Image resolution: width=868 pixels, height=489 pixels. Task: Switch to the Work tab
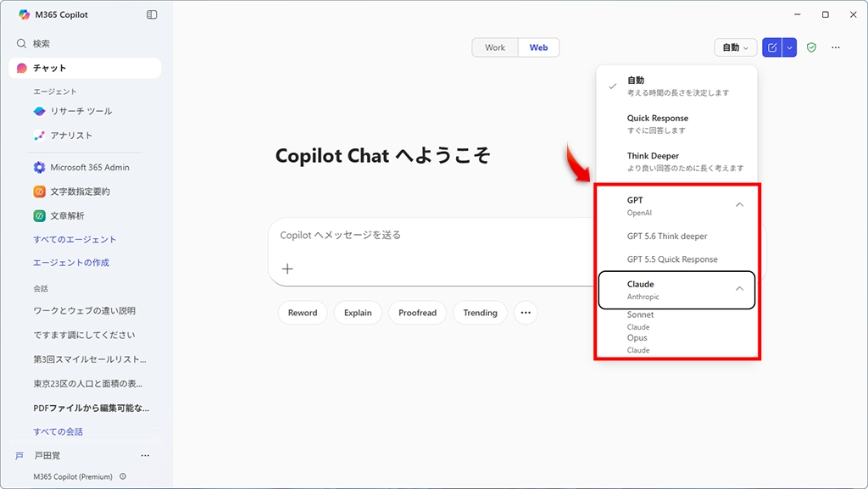tap(495, 47)
